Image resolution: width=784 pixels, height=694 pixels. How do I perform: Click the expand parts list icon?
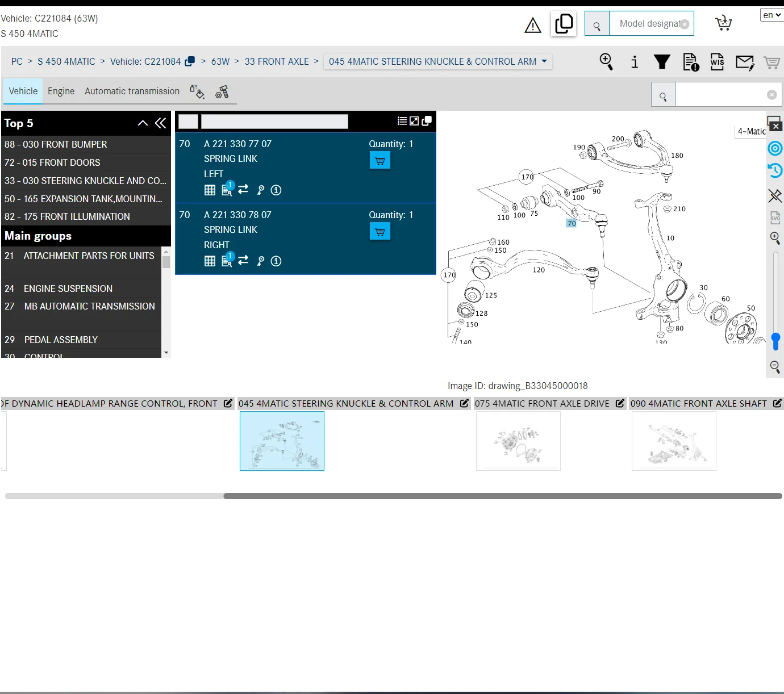tap(414, 121)
